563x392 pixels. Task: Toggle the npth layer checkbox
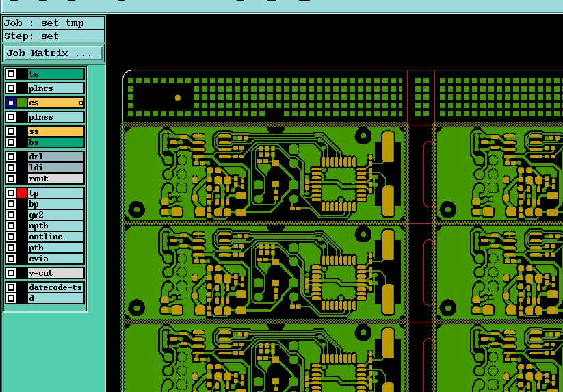click(x=11, y=226)
